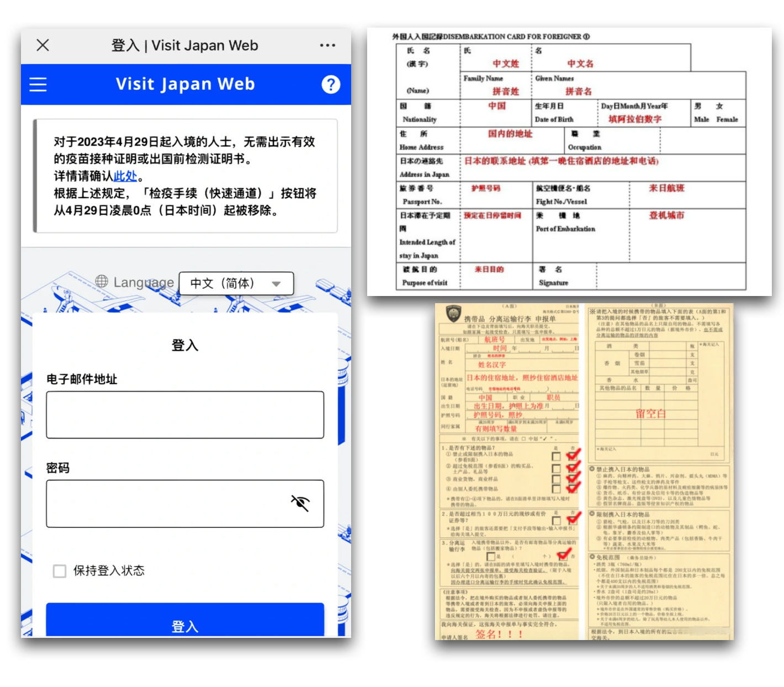Focus the 电子邮件地址 input field
The width and height of the screenshot is (784, 687).
tap(185, 415)
